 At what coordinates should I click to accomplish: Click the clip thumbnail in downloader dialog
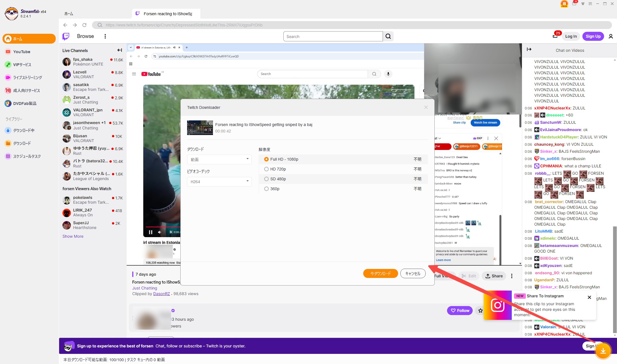click(x=200, y=128)
